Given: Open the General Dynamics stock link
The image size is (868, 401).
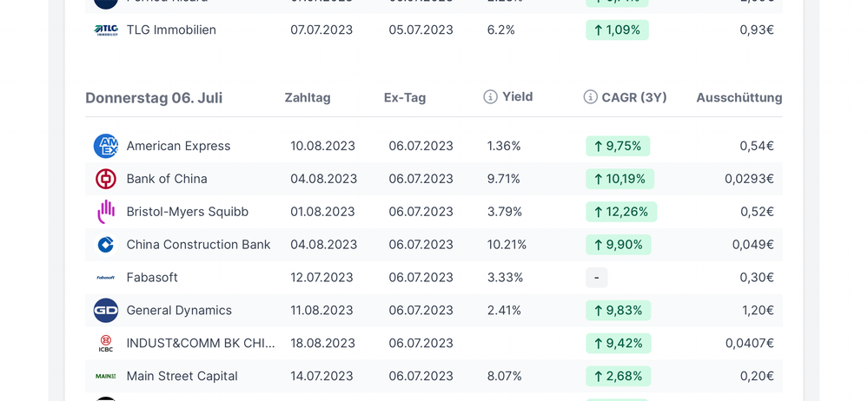Looking at the screenshot, I should pyautogui.click(x=179, y=311).
